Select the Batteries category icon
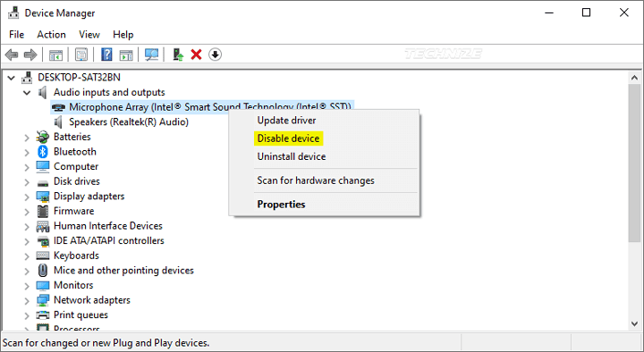 pyautogui.click(x=43, y=137)
